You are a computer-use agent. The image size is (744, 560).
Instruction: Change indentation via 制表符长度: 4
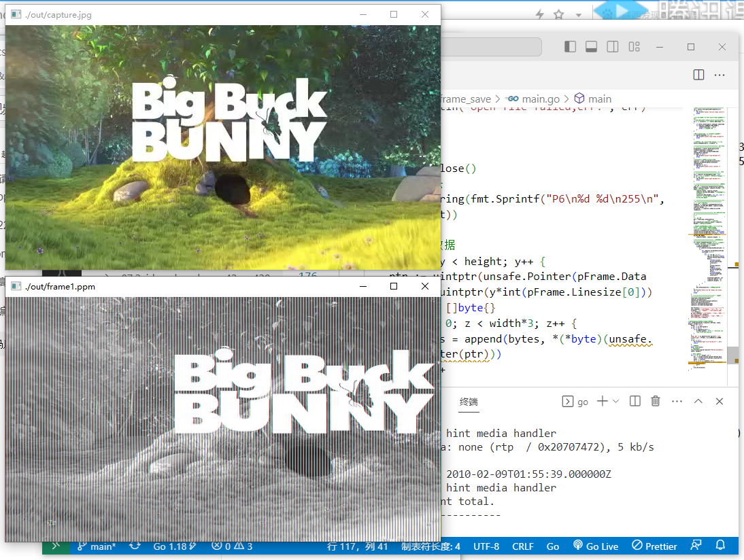pyautogui.click(x=430, y=546)
